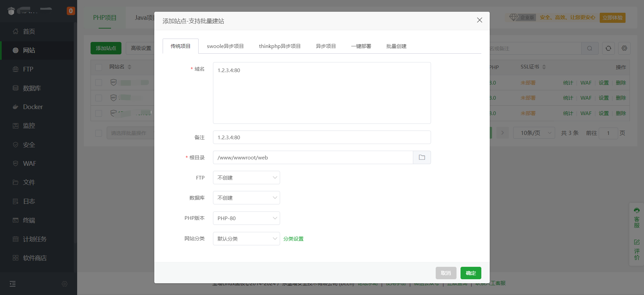Screen dimensions: 644x295
Task: Open Docker from the sidebar
Action: point(33,107)
